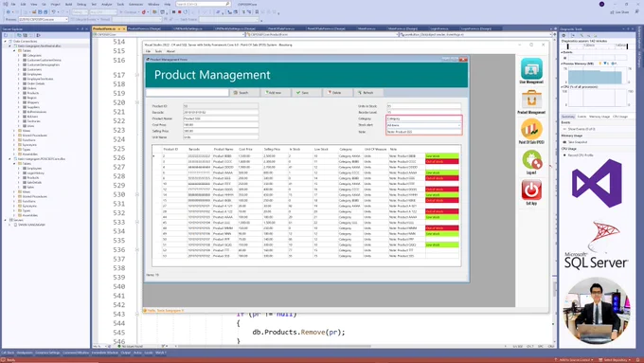This screenshot has width=644, height=363.
Task: Click the red Exit App power icon
Action: (x=531, y=190)
